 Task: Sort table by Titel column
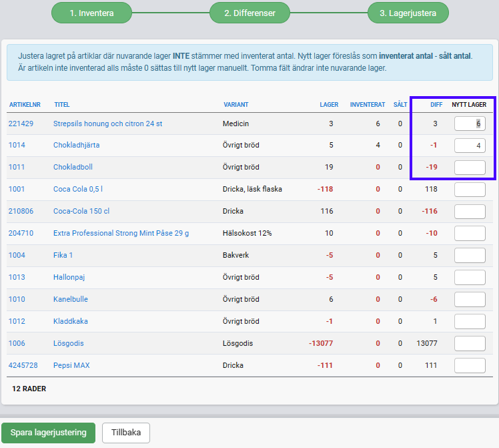62,105
